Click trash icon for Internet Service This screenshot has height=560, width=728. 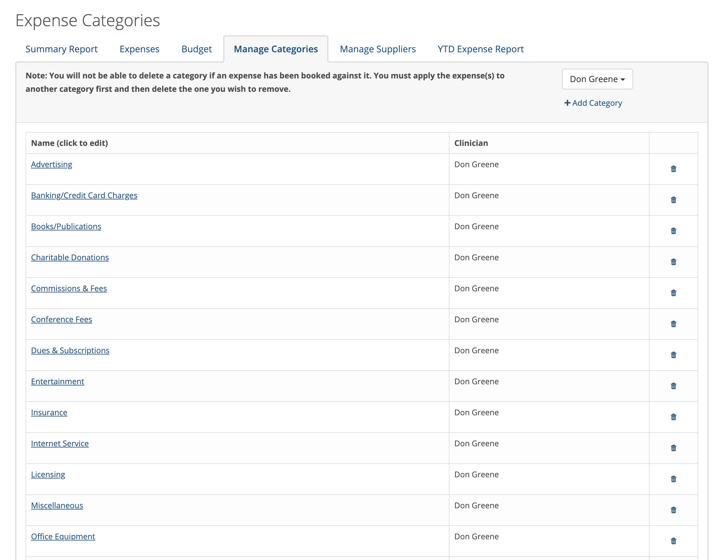point(673,448)
